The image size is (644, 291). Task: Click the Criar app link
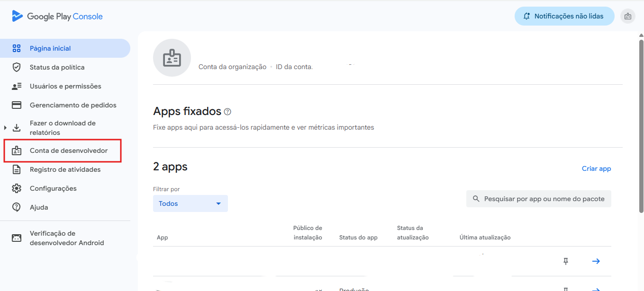click(596, 168)
